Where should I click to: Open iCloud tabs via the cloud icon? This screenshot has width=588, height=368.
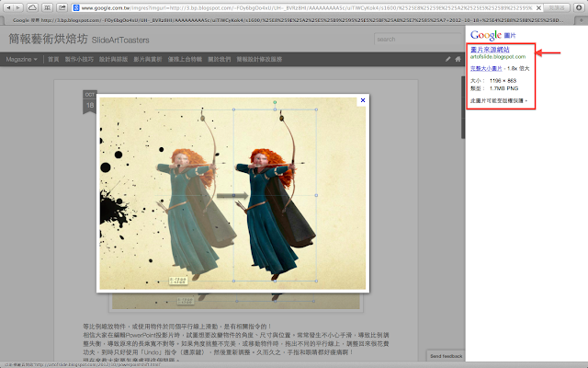point(32,7)
